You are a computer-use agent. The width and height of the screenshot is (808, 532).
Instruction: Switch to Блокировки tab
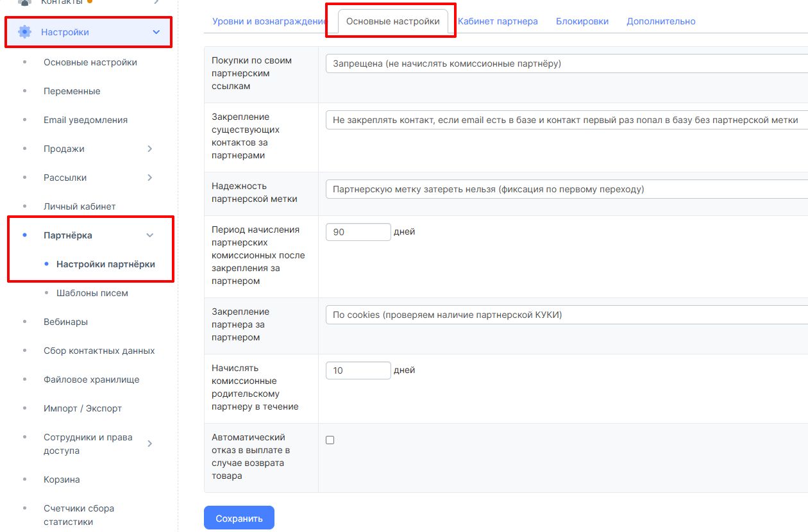click(x=582, y=21)
